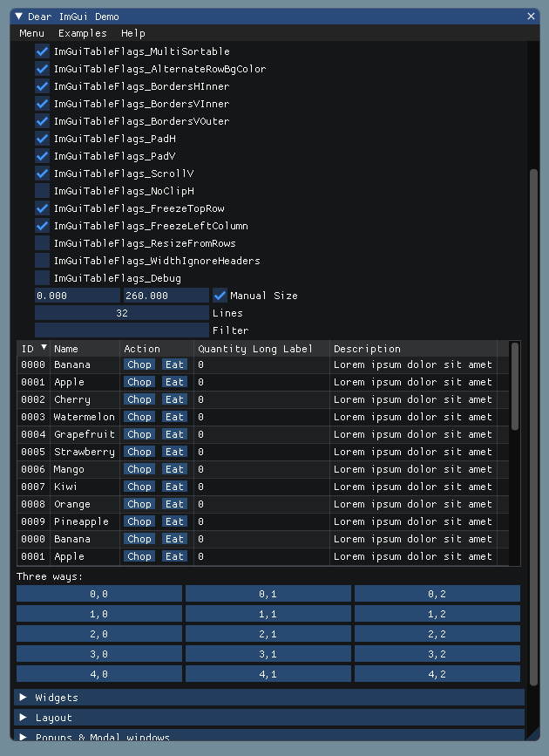Disable ImGuiTableFlags_ScrollV
Image resolution: width=549 pixels, height=756 pixels.
[x=43, y=174]
